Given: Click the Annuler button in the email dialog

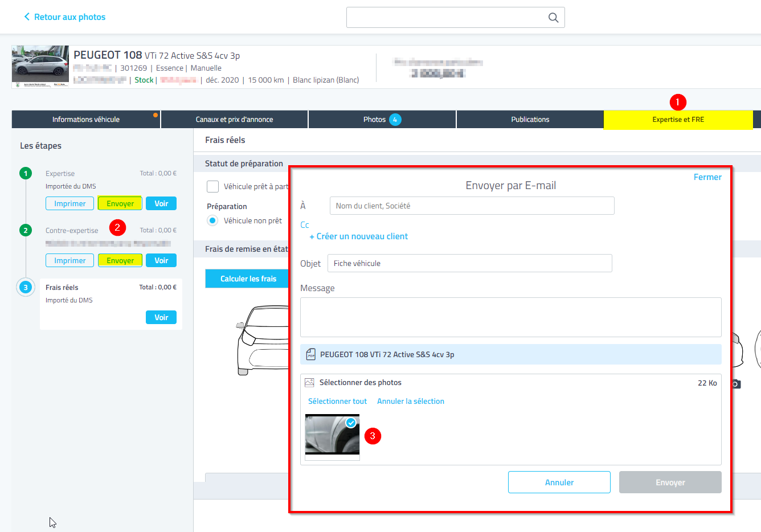Looking at the screenshot, I should click(559, 482).
